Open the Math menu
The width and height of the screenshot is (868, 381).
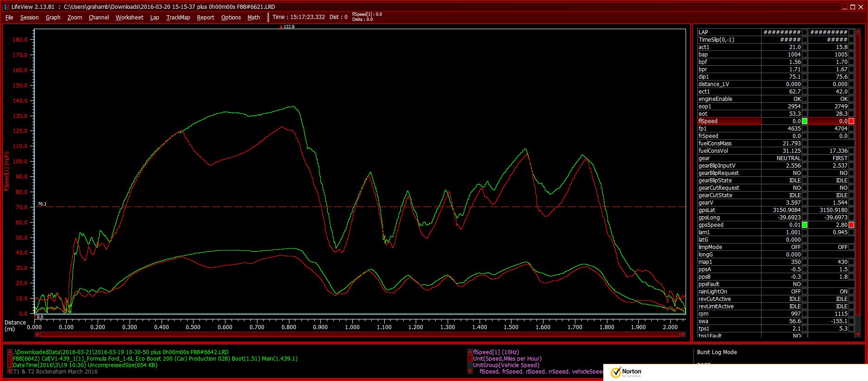(x=254, y=18)
